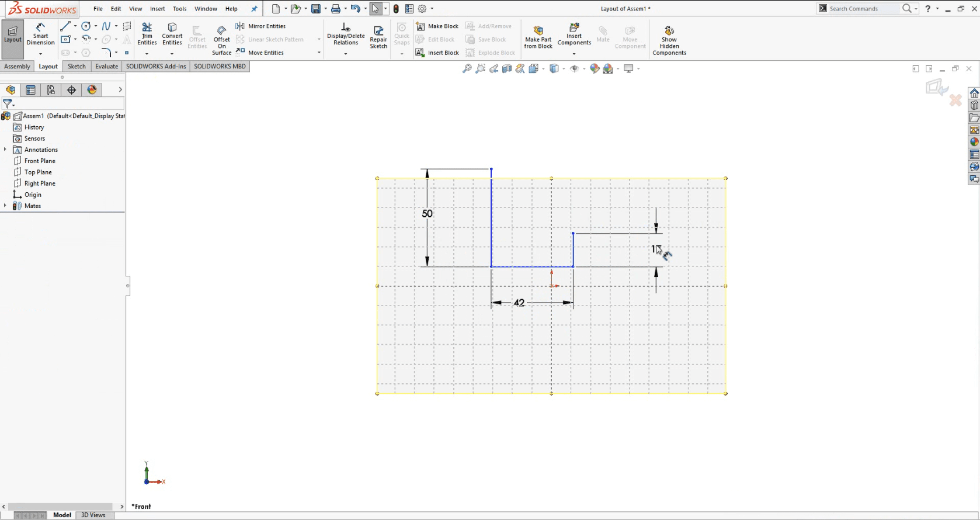Click the feature tree horizontal scrollbar
980x520 pixels.
[60, 507]
